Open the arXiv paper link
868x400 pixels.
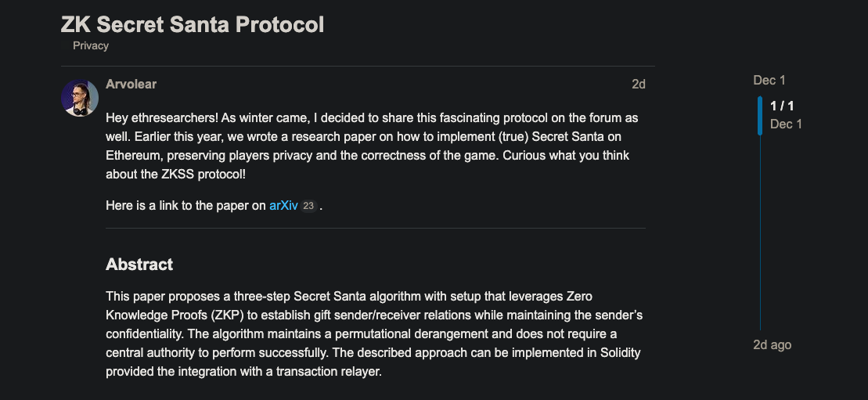pos(283,207)
